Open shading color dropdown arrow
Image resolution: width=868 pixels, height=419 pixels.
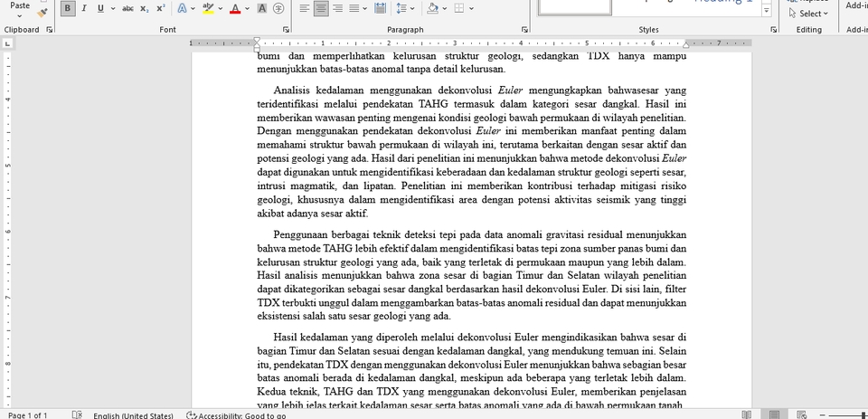point(445,8)
